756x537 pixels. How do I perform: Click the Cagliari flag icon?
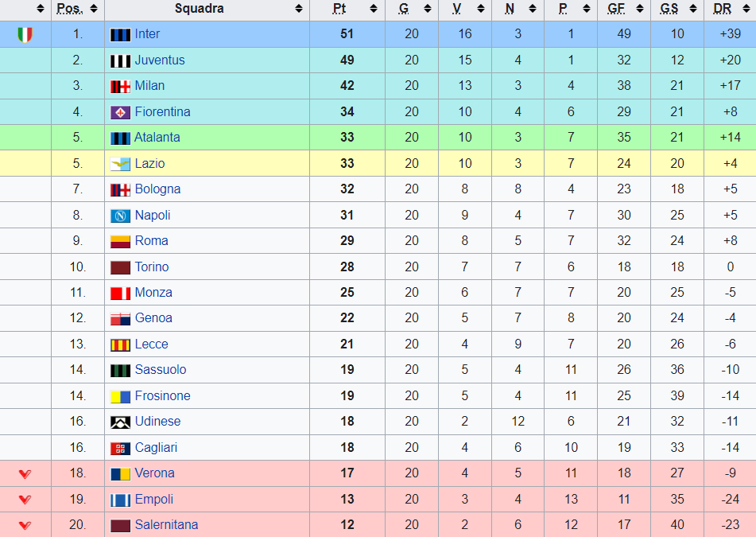[x=120, y=448]
